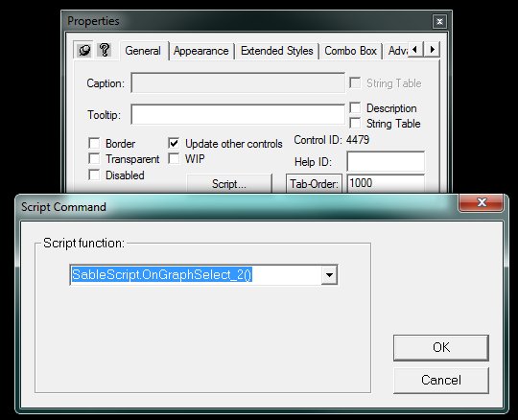Close the Properties window
This screenshot has width=518, height=420.
pos(439,22)
